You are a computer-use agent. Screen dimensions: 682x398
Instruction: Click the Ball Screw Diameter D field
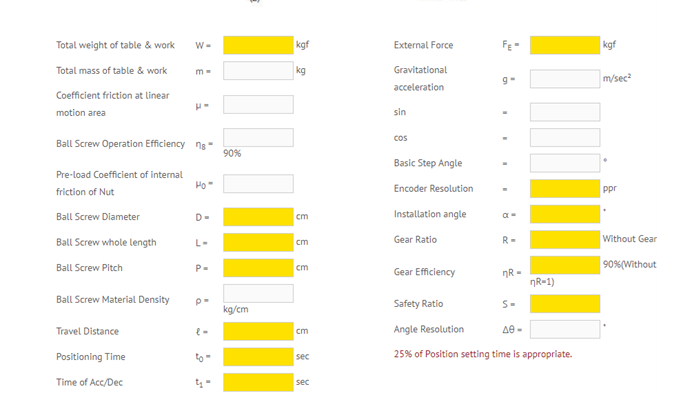click(x=258, y=217)
